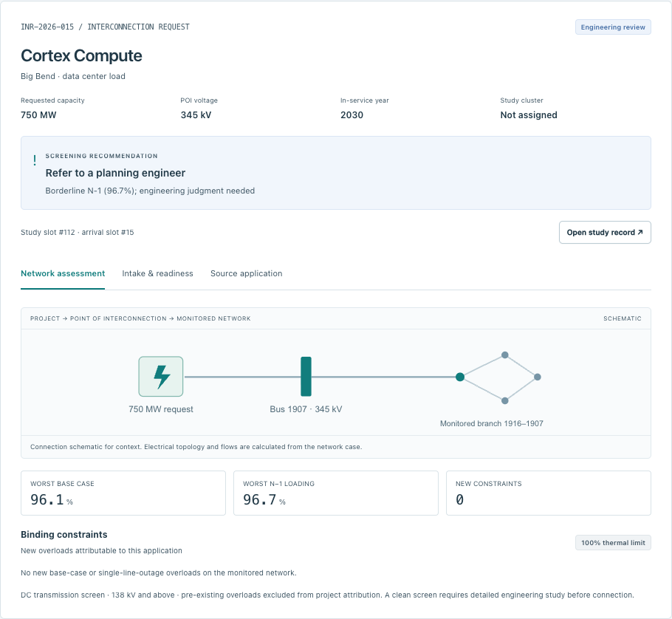
Task: Open study record button
Action: (605, 233)
